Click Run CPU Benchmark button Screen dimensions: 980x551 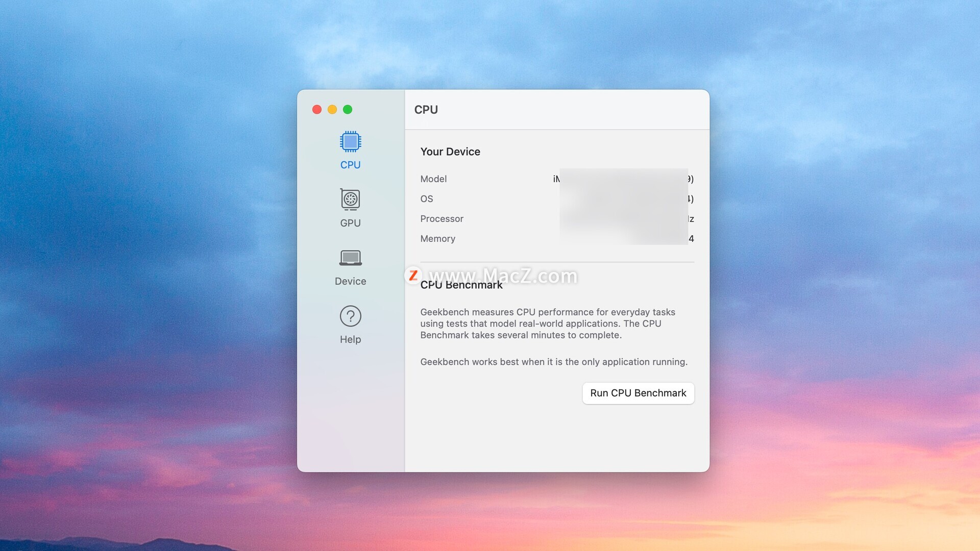point(638,393)
